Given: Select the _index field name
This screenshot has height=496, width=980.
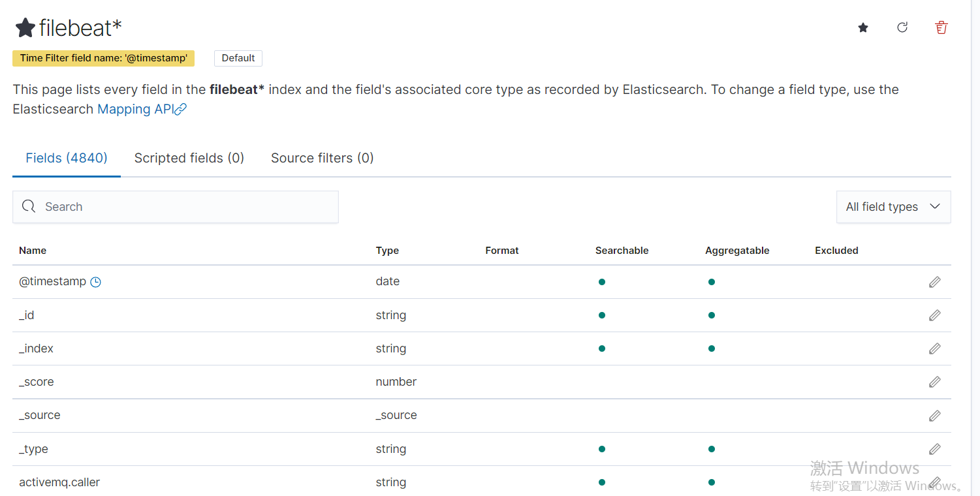Looking at the screenshot, I should (x=36, y=349).
